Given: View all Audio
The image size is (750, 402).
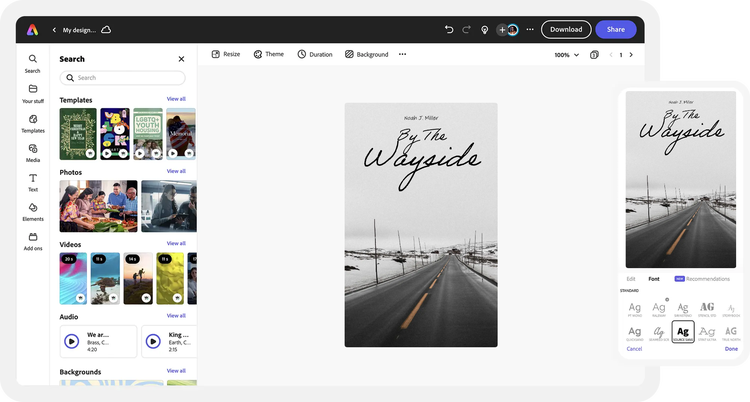Looking at the screenshot, I should coord(176,316).
